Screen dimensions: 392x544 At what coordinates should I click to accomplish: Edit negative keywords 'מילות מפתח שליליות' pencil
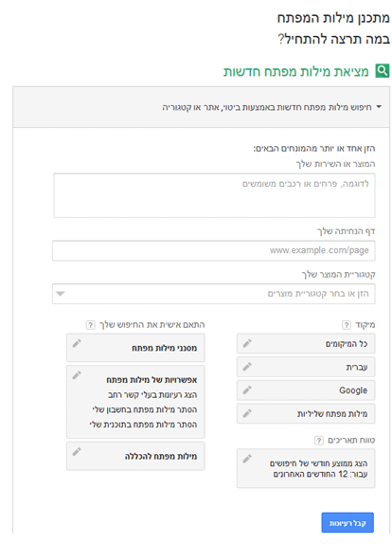(x=247, y=413)
